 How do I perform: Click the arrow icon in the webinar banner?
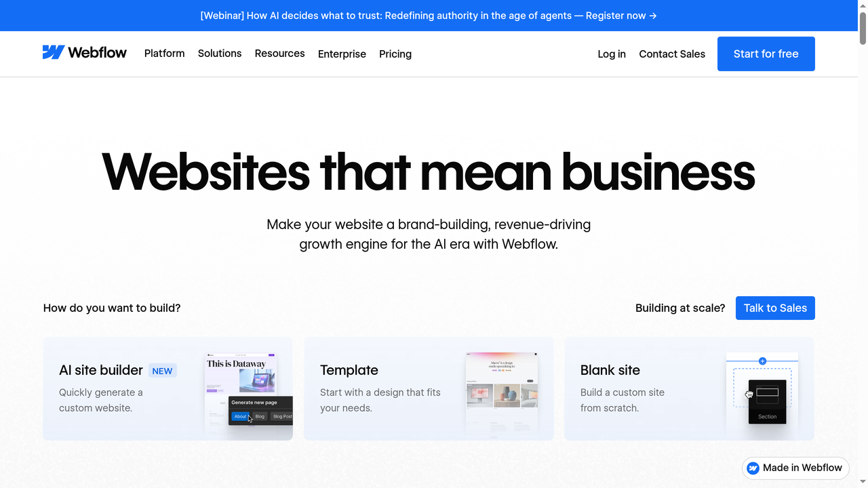tap(652, 16)
